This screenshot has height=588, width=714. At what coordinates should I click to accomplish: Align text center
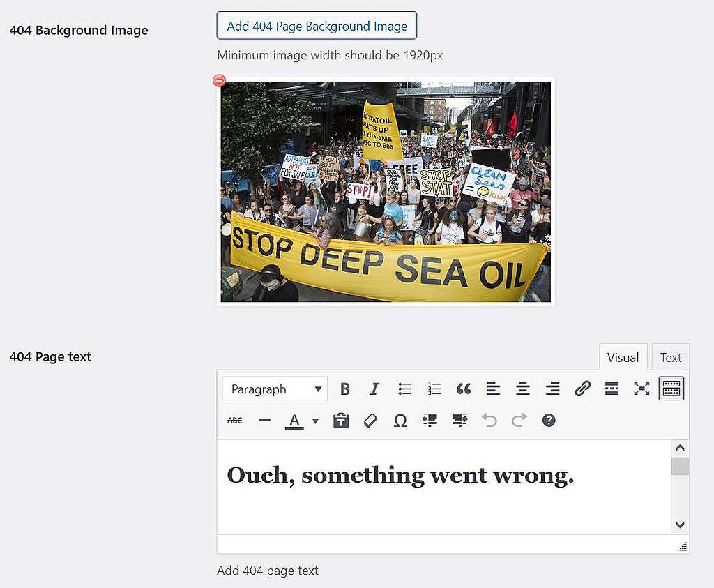click(523, 389)
